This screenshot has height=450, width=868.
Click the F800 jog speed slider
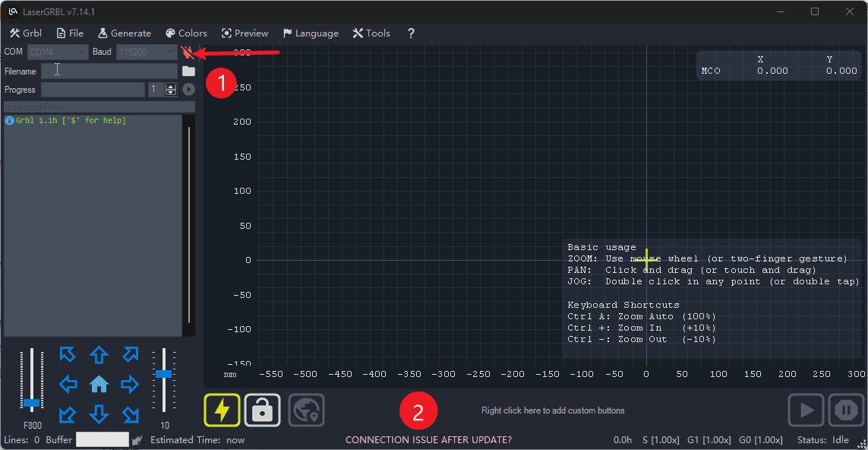pyautogui.click(x=31, y=402)
